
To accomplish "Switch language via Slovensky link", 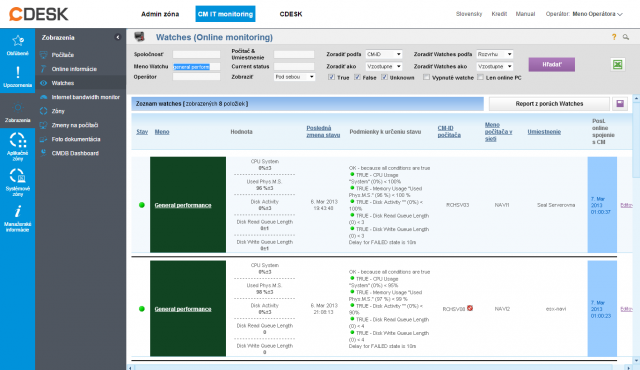I will pyautogui.click(x=469, y=14).
